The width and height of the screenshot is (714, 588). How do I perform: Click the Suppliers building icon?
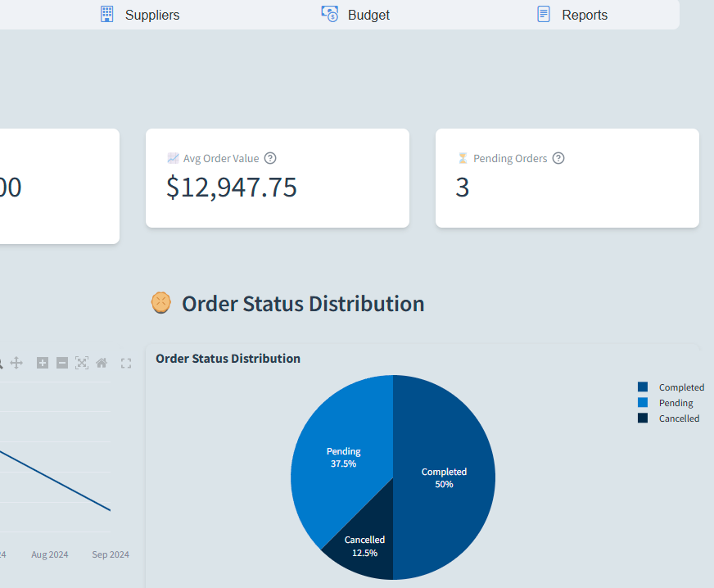[x=107, y=14]
